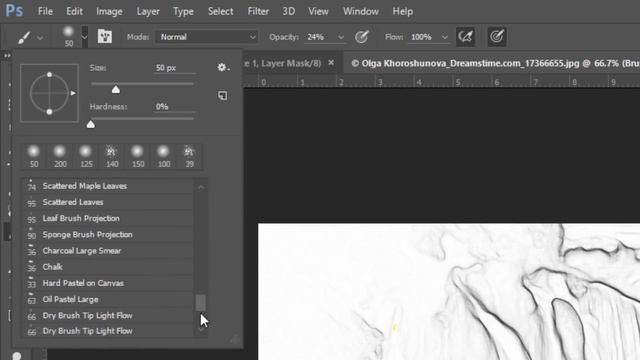Click the Hardness slider handle

click(91, 124)
